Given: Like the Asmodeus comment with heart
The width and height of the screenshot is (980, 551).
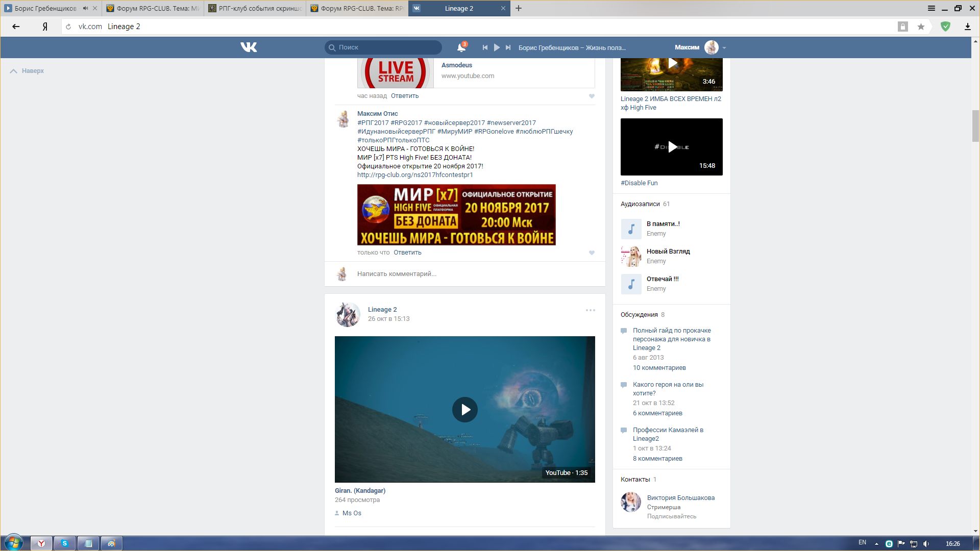Looking at the screenshot, I should [592, 96].
